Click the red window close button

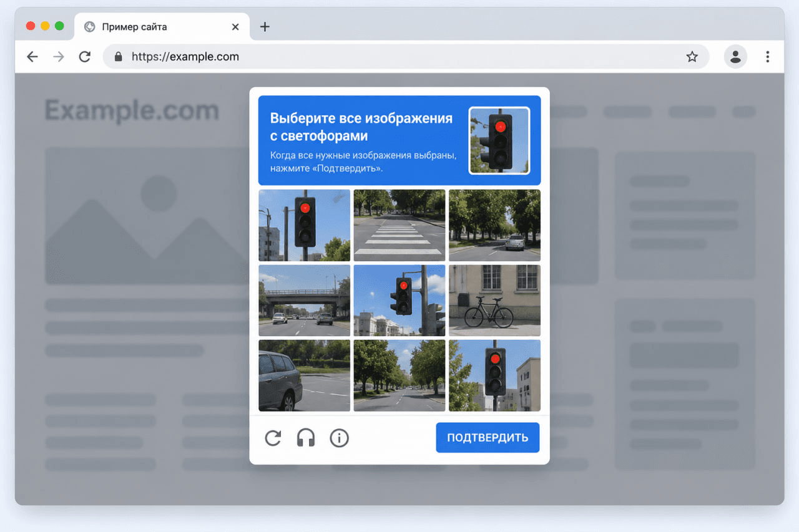click(x=31, y=26)
